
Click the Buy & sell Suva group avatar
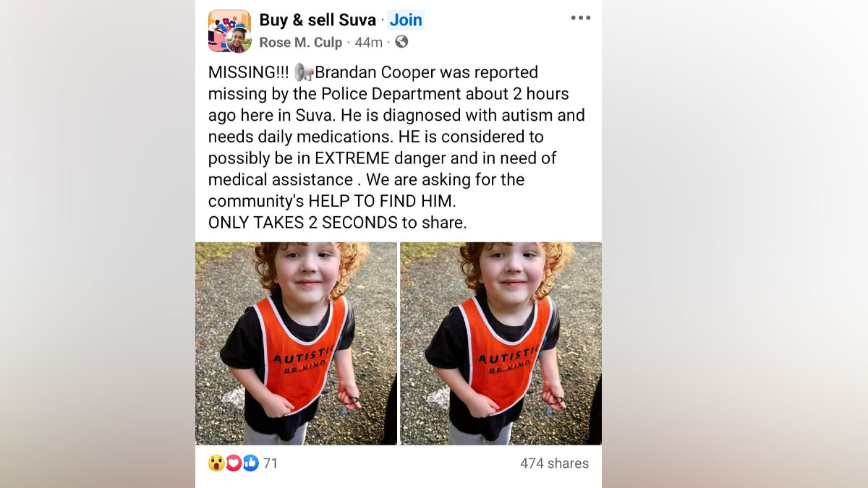tap(229, 30)
